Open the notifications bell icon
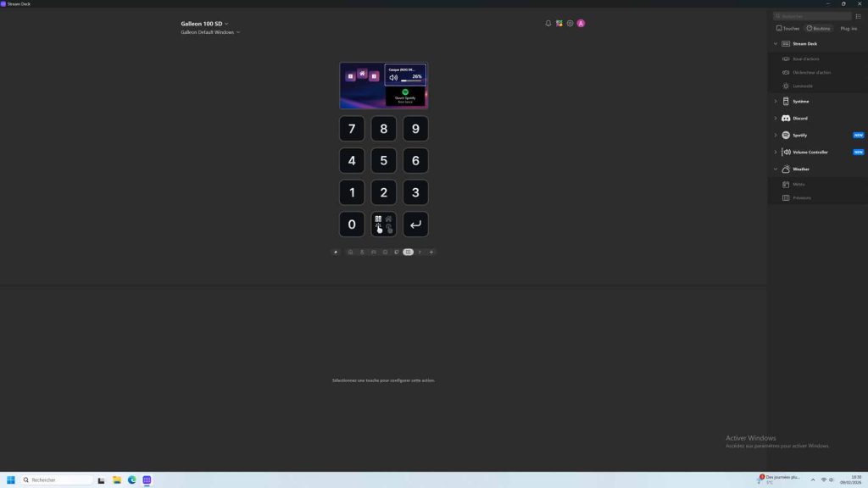 (x=548, y=23)
